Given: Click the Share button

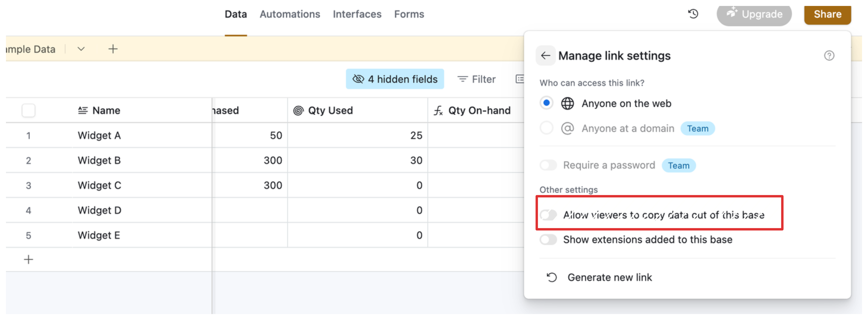Looking at the screenshot, I should coord(828,14).
